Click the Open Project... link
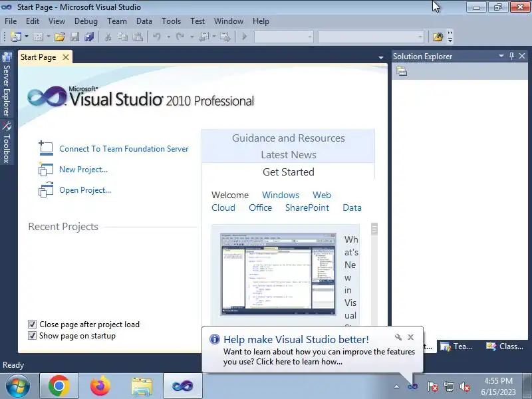The width and height of the screenshot is (532, 399). [85, 190]
